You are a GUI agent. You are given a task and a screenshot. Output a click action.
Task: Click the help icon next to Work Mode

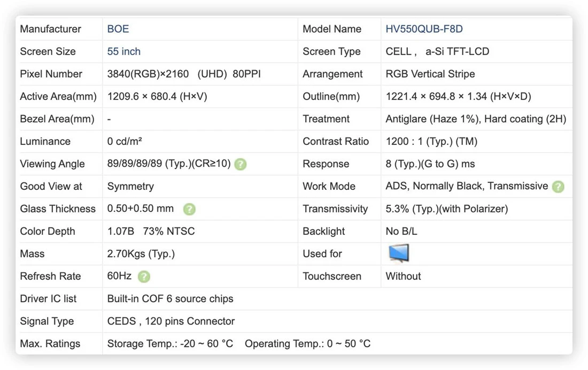(x=558, y=187)
